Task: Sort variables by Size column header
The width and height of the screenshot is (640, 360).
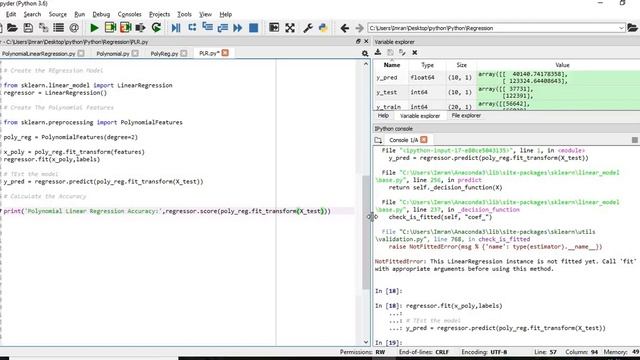Action: [461, 65]
